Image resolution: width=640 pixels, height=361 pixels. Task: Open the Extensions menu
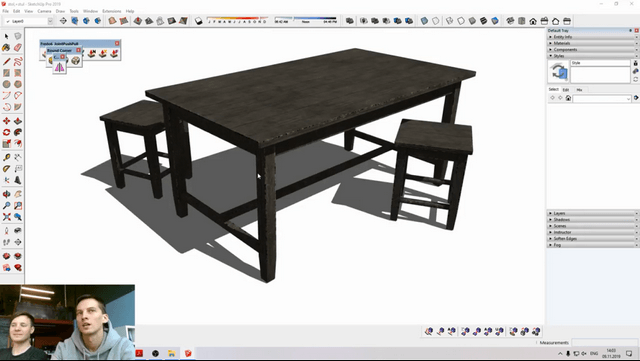click(111, 11)
